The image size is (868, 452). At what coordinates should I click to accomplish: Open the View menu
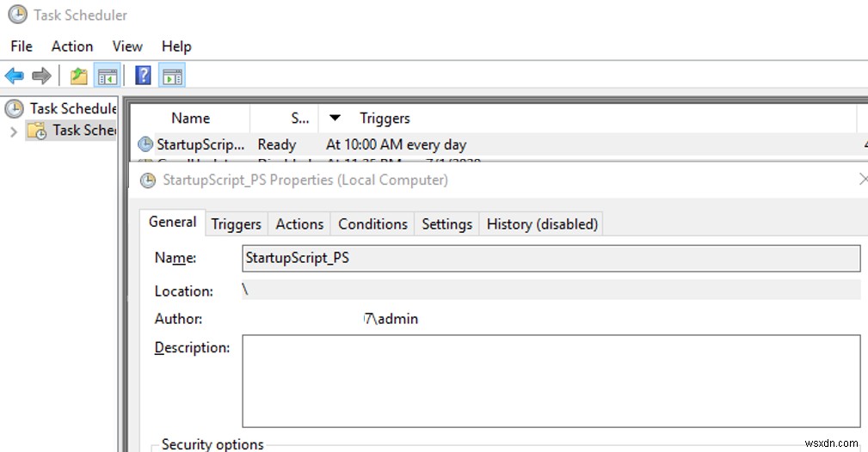tap(127, 46)
